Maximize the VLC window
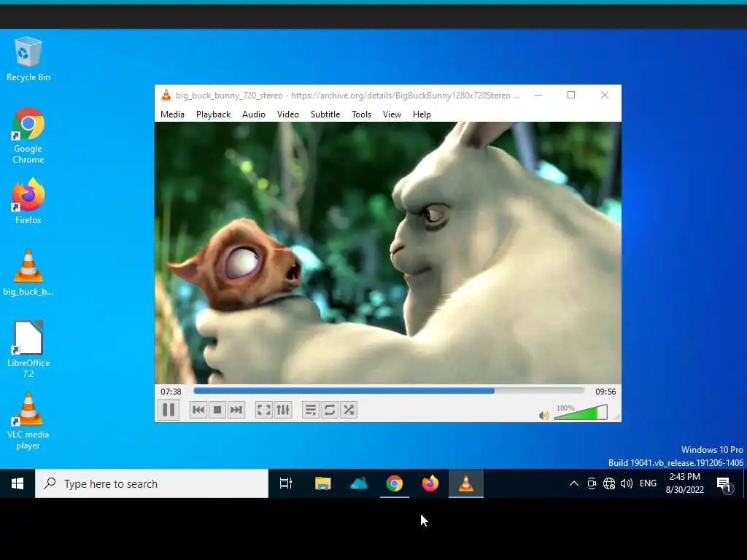The width and height of the screenshot is (747, 560). pyautogui.click(x=571, y=96)
